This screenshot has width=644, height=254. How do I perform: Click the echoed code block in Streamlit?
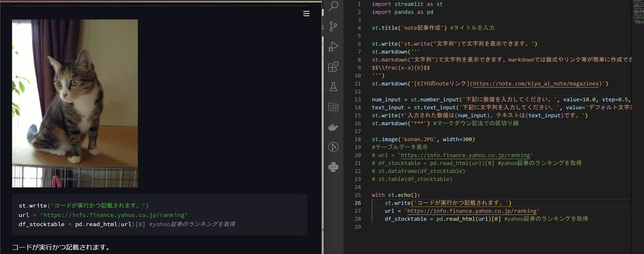160,214
